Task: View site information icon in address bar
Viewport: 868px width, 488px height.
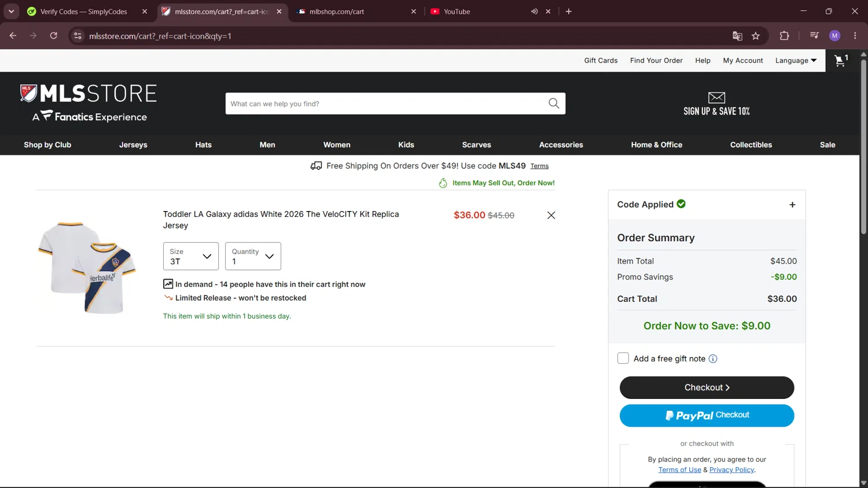Action: (x=78, y=36)
